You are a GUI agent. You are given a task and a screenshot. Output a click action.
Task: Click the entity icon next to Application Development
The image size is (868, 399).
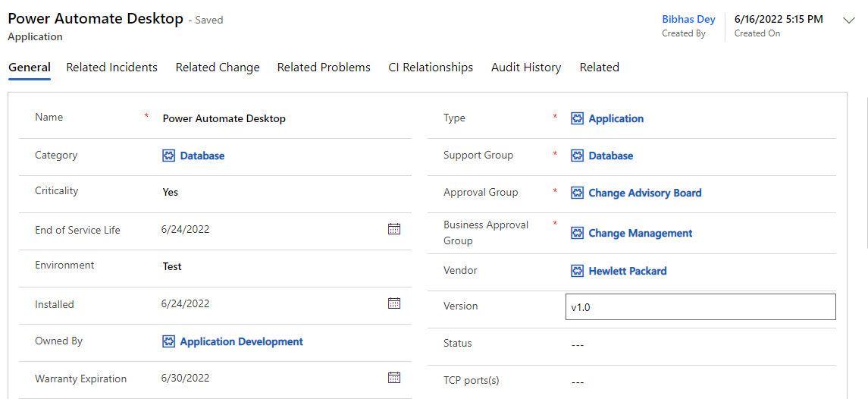pos(169,342)
